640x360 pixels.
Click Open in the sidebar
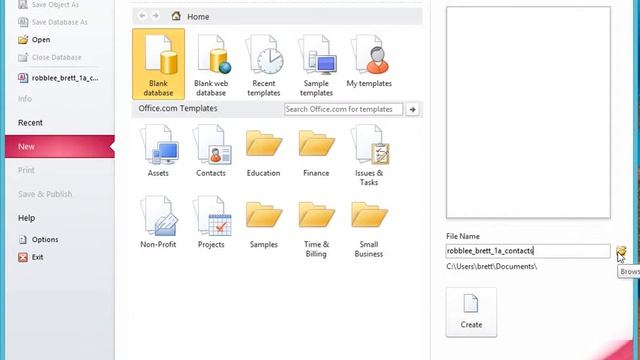pyautogui.click(x=34, y=40)
